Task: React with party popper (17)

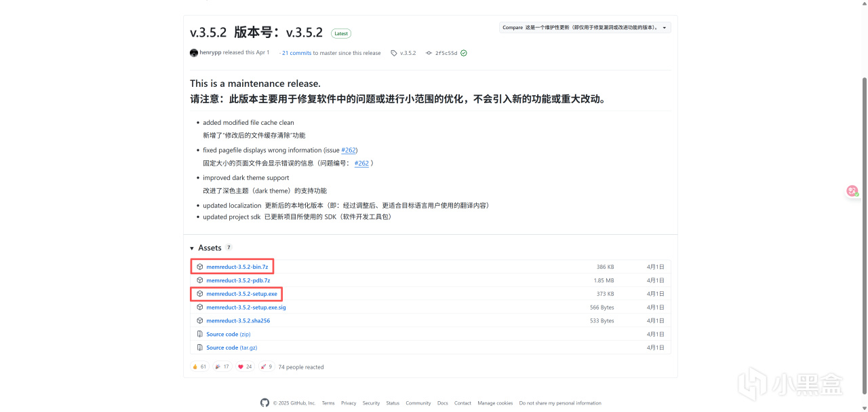Action: click(222, 367)
